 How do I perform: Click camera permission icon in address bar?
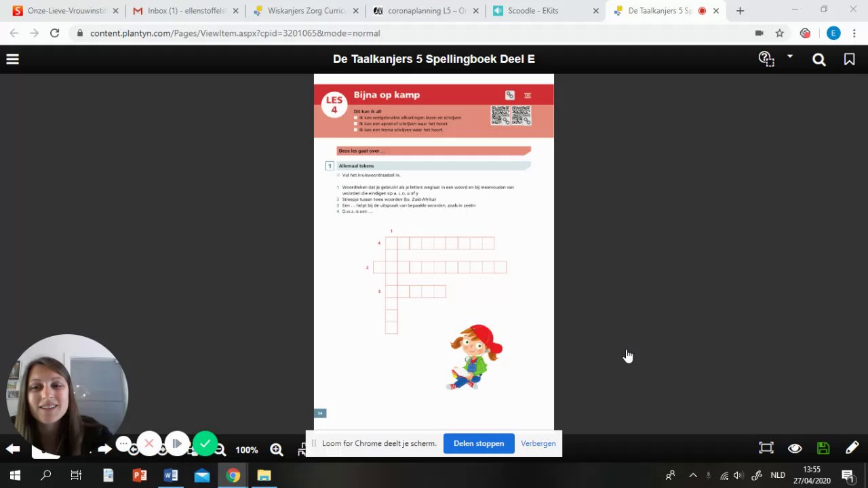759,33
